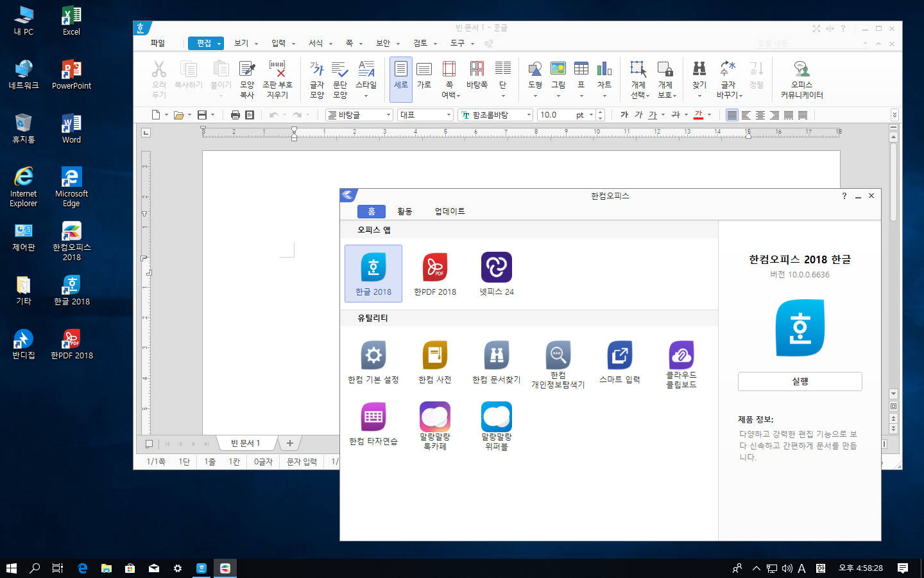Viewport: 924px width, 578px height.
Task: Expand the 쪽 여백 margins dropdown
Action: point(458,96)
